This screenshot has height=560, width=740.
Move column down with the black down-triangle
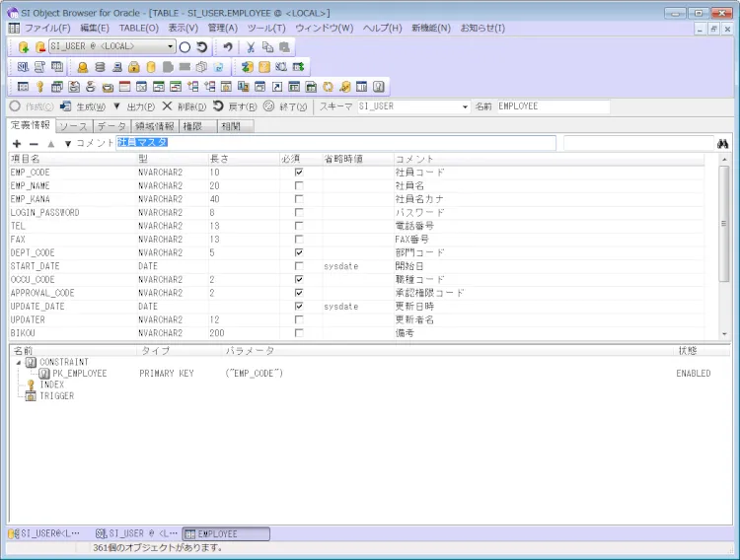(x=68, y=143)
